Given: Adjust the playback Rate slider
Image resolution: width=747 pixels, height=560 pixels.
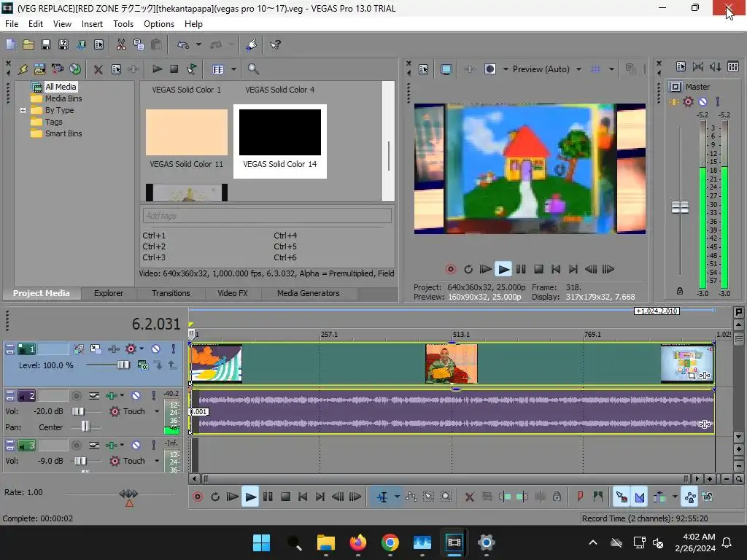Looking at the screenshot, I should coord(128,494).
